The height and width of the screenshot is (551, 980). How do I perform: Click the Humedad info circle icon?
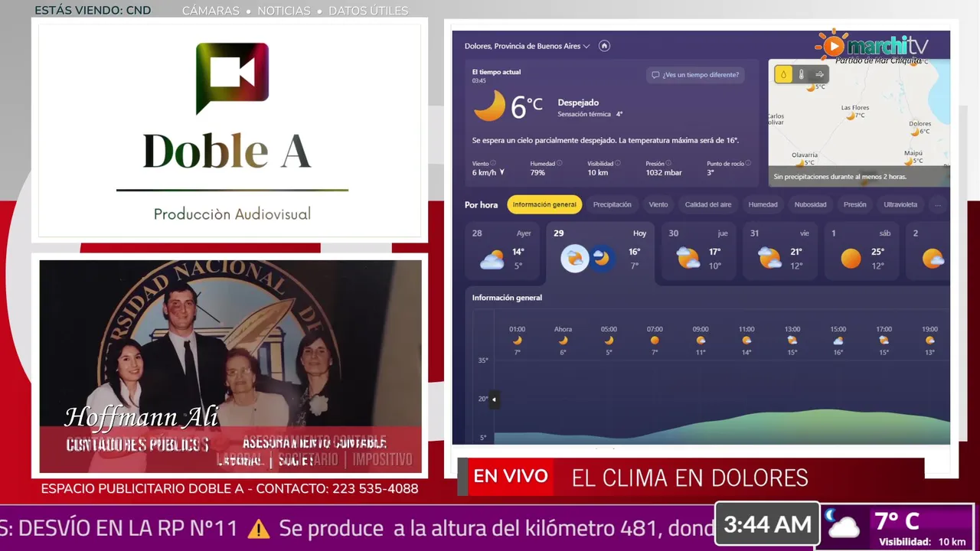560,163
